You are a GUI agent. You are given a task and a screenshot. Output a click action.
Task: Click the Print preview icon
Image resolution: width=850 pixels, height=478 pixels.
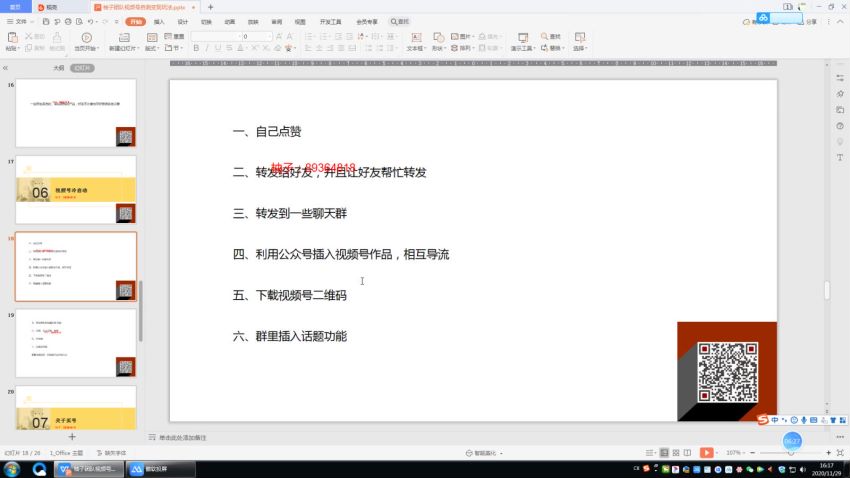79,22
